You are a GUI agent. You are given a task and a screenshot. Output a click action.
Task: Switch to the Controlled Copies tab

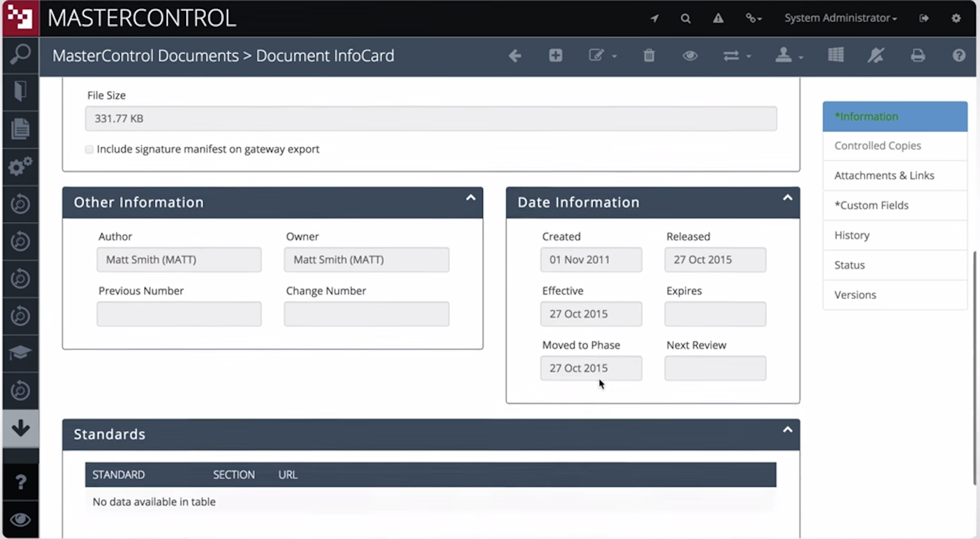click(878, 145)
